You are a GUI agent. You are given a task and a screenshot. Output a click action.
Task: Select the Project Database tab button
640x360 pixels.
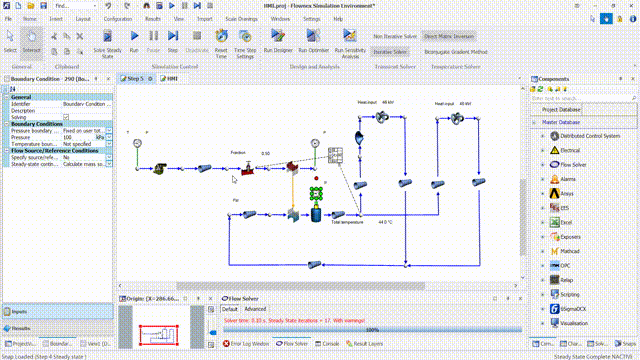coord(561,109)
